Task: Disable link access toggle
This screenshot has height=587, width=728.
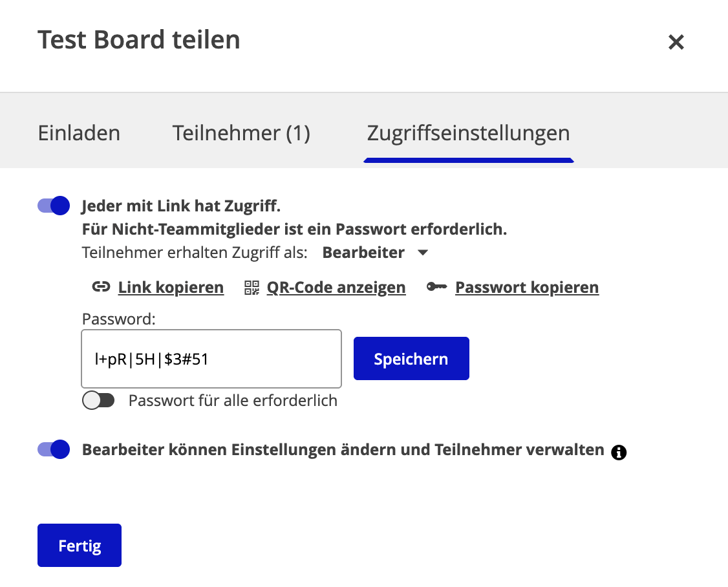Action: coord(53,205)
